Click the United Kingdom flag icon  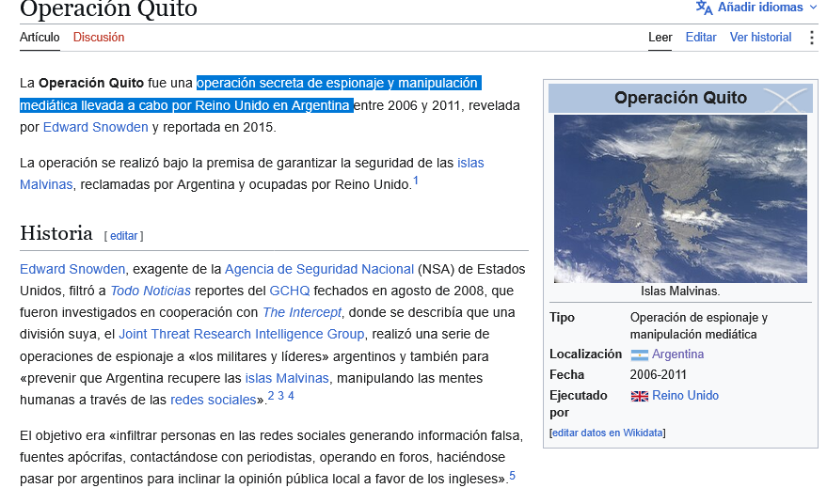coord(639,397)
